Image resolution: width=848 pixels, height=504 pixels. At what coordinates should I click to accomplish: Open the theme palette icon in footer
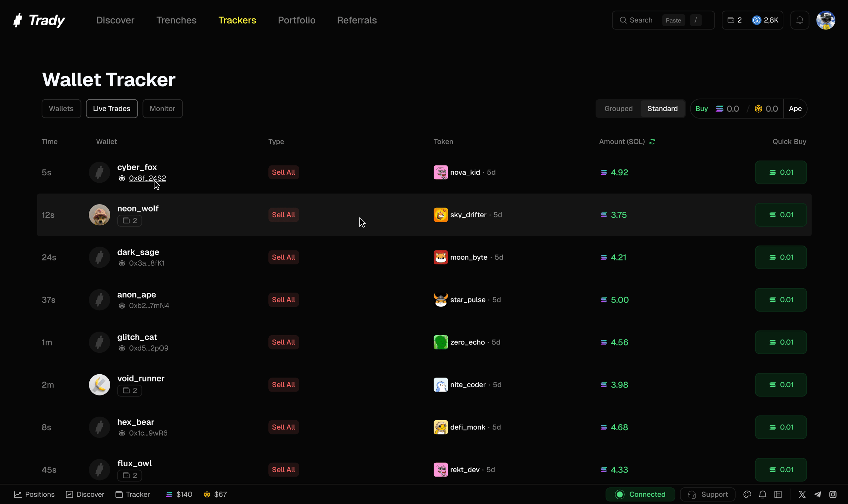click(747, 494)
